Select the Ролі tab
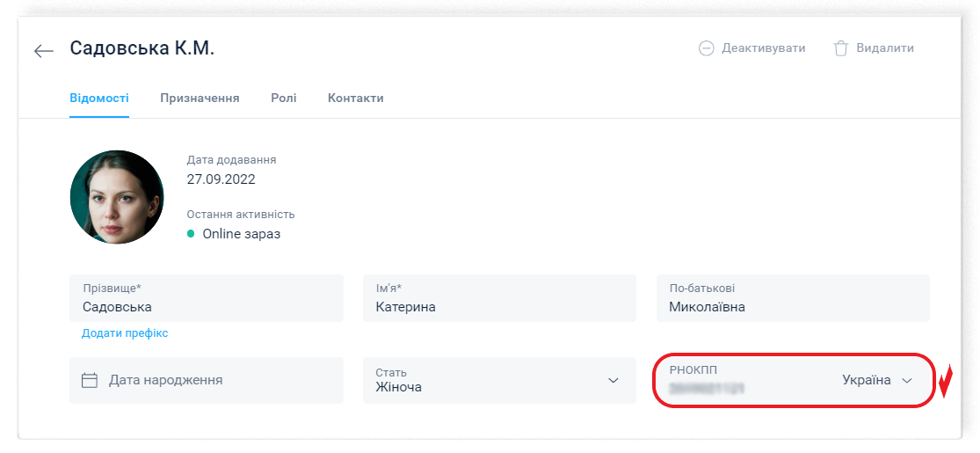The image size is (980, 453). [x=283, y=99]
